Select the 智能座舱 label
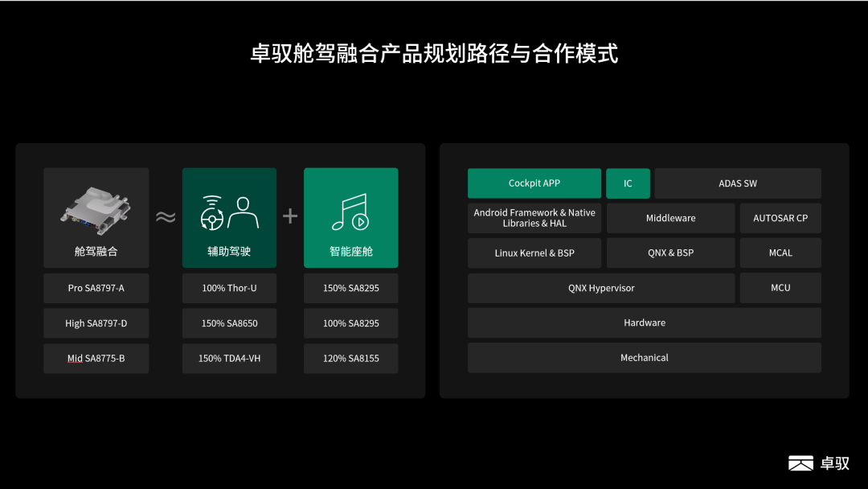 pyautogui.click(x=351, y=252)
